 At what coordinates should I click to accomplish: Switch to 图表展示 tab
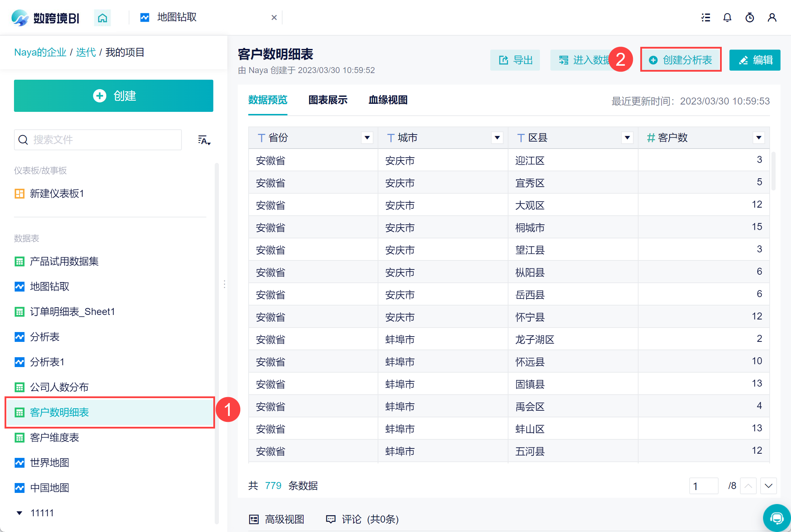pyautogui.click(x=328, y=100)
